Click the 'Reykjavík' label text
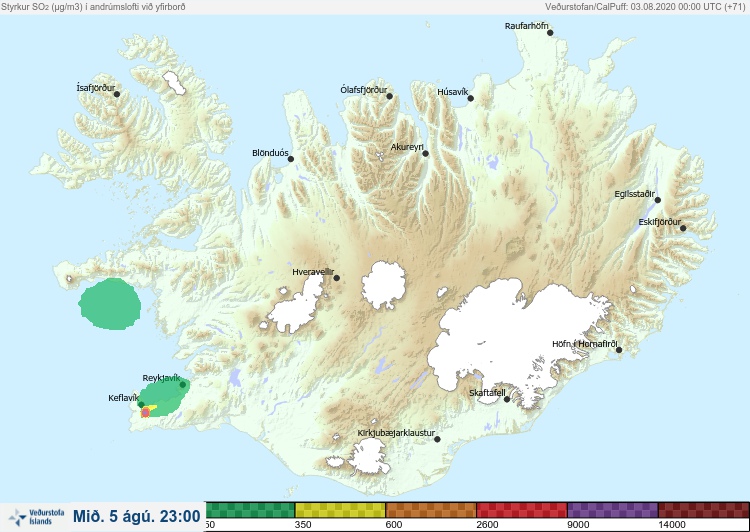 pyautogui.click(x=161, y=378)
